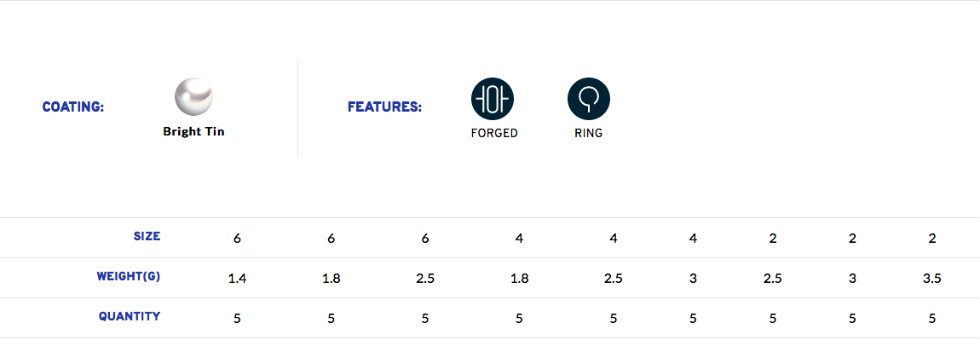Click the quantity 5 in the last column

click(932, 319)
